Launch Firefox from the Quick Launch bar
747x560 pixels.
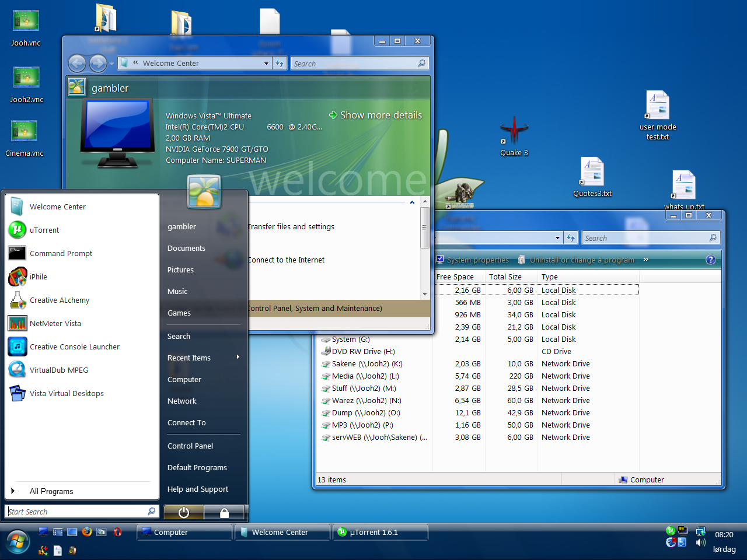pyautogui.click(x=87, y=531)
